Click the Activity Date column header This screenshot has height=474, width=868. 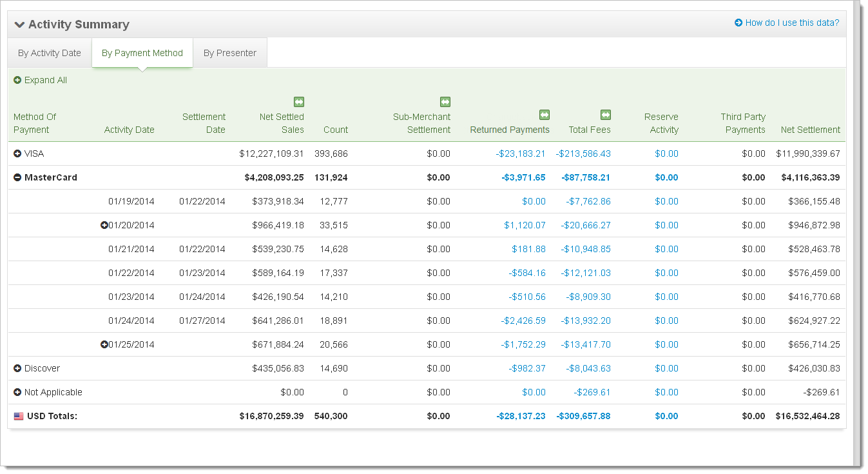click(x=130, y=130)
